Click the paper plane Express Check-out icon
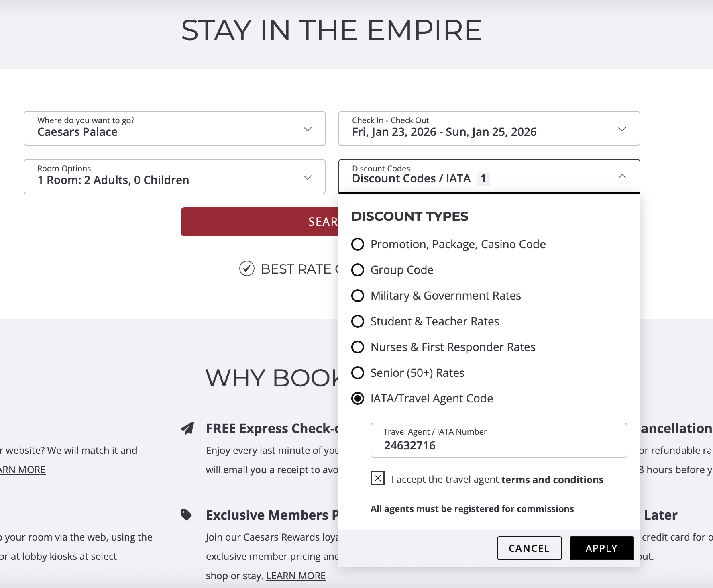 [x=187, y=428]
